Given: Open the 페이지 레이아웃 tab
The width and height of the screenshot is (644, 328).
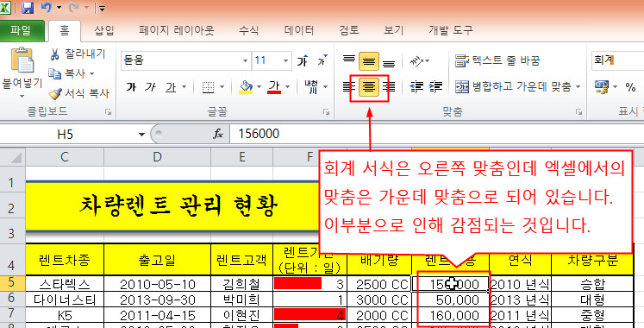Looking at the screenshot, I should (177, 30).
